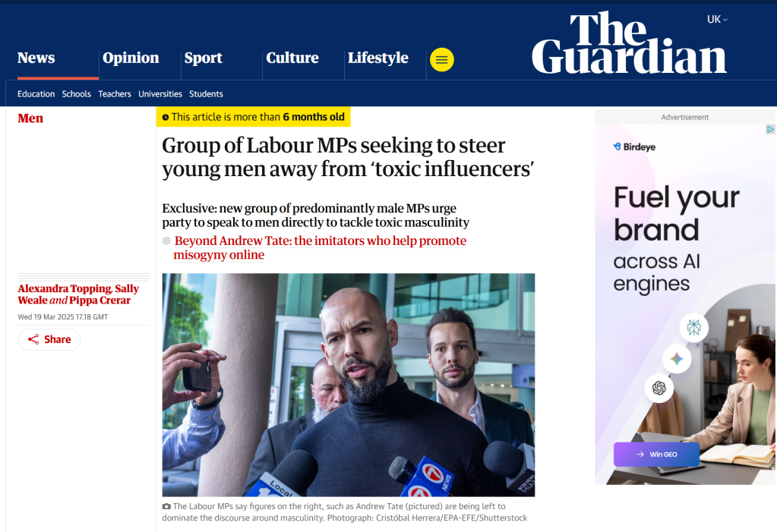This screenshot has width=777, height=532.
Task: Click the Win GEO ad button
Action: tap(656, 455)
